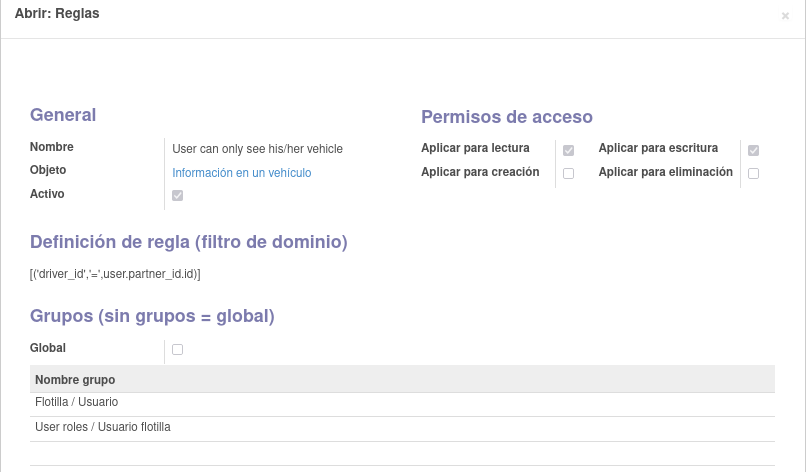Select the Flotilla / Usuario group row

pyautogui.click(x=402, y=405)
